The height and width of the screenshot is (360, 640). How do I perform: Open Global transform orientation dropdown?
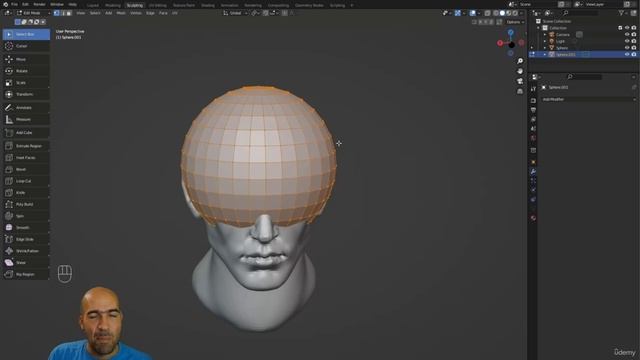[236, 13]
